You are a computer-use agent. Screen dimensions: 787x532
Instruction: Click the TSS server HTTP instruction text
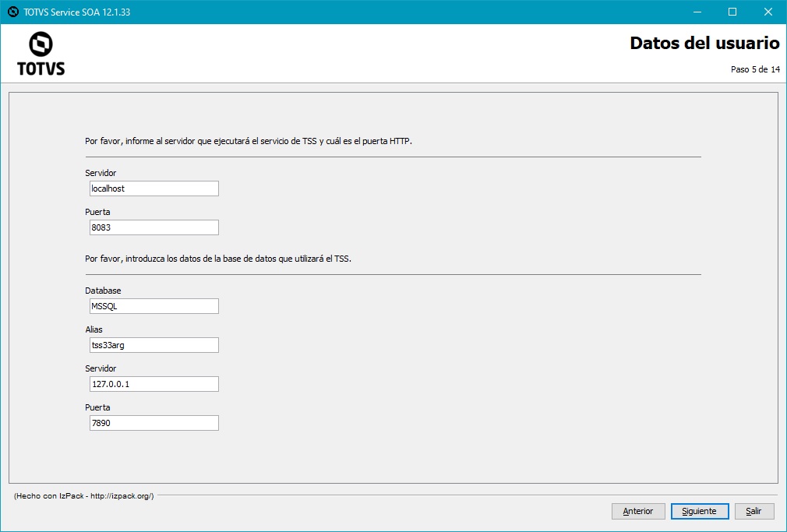(x=249, y=142)
